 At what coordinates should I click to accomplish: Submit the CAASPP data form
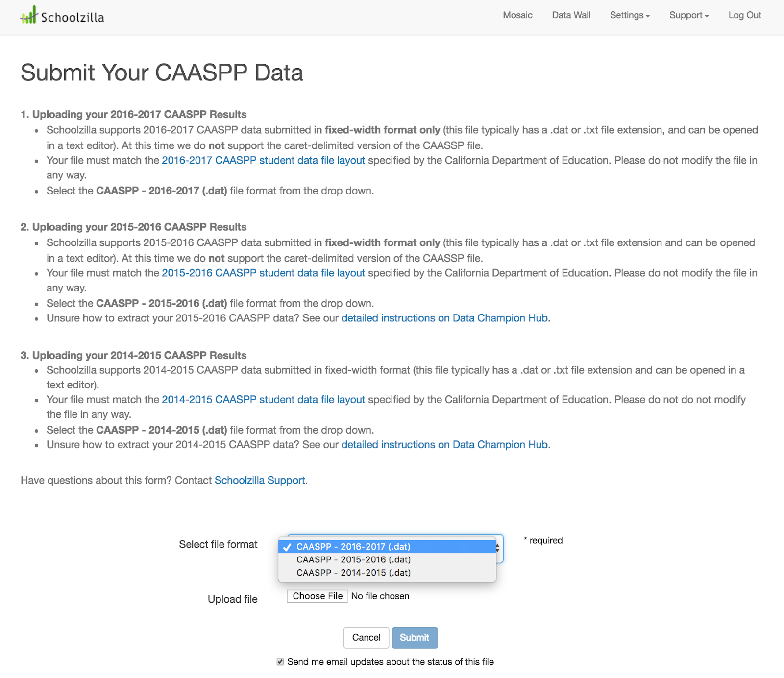coord(414,637)
